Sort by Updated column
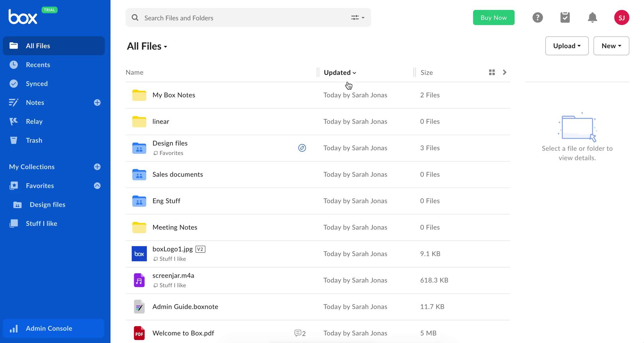 [x=340, y=72]
